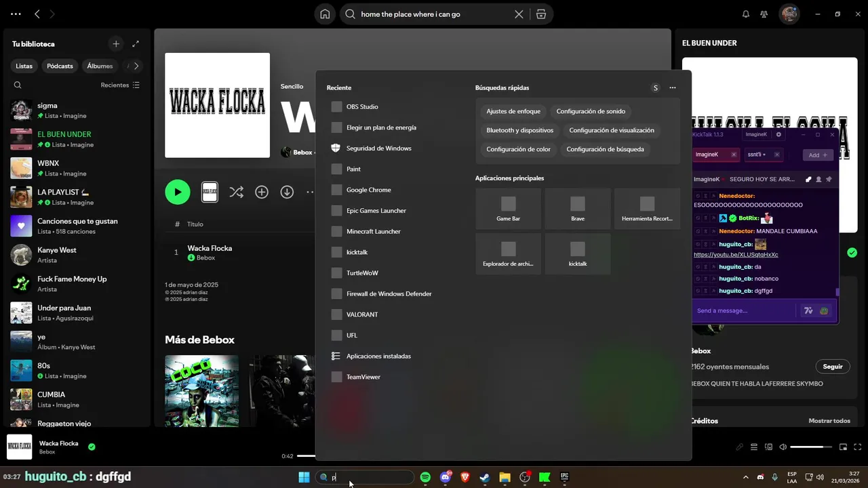Show more library filter chips arrow
868x488 pixels.
(136, 66)
